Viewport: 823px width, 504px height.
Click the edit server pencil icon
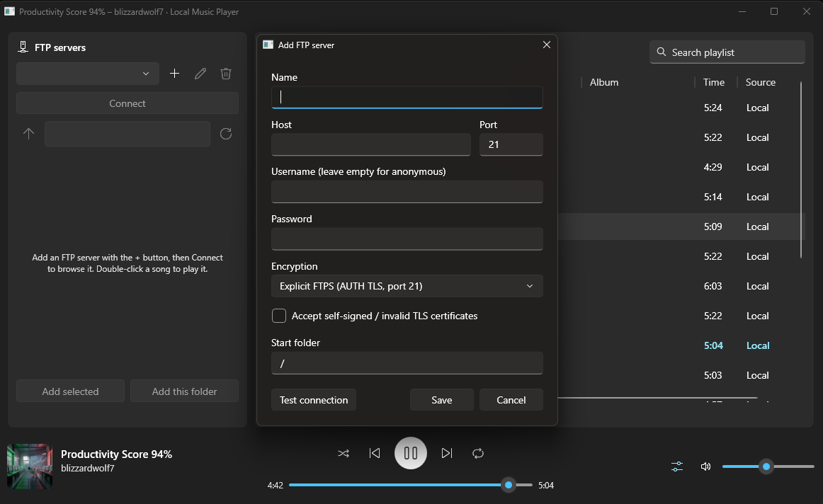pyautogui.click(x=200, y=74)
